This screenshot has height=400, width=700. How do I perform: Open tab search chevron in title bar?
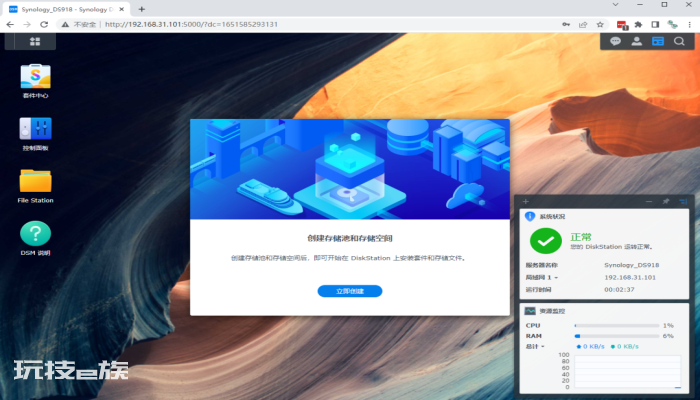(615, 4)
